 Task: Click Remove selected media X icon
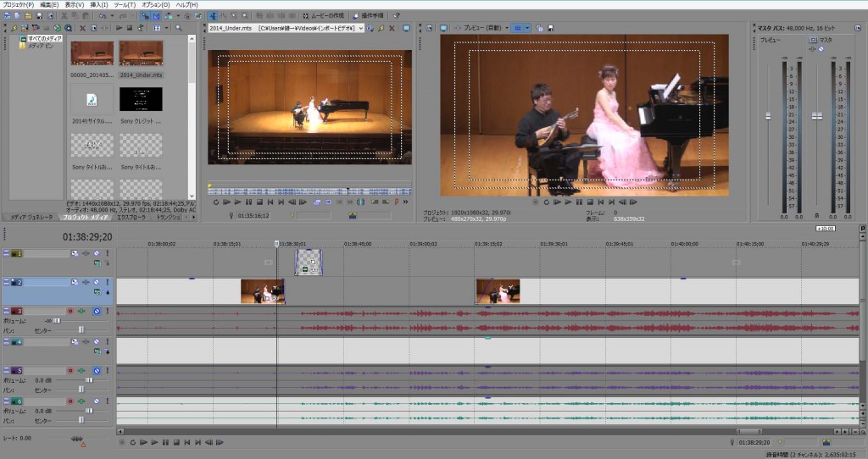[82, 28]
